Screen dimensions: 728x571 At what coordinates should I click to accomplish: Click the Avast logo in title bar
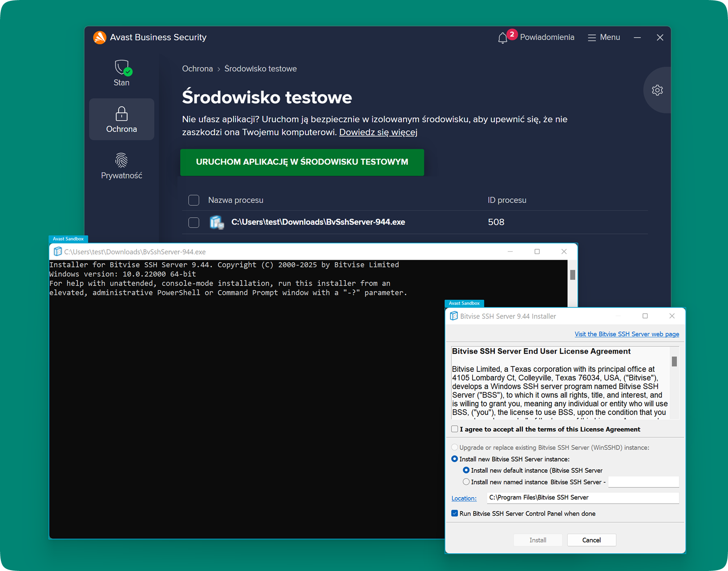coord(100,37)
